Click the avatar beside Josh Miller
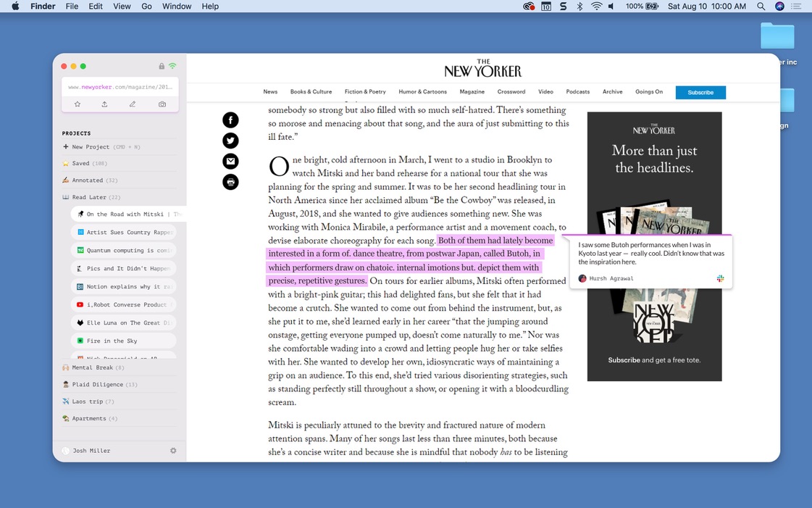 (66, 451)
